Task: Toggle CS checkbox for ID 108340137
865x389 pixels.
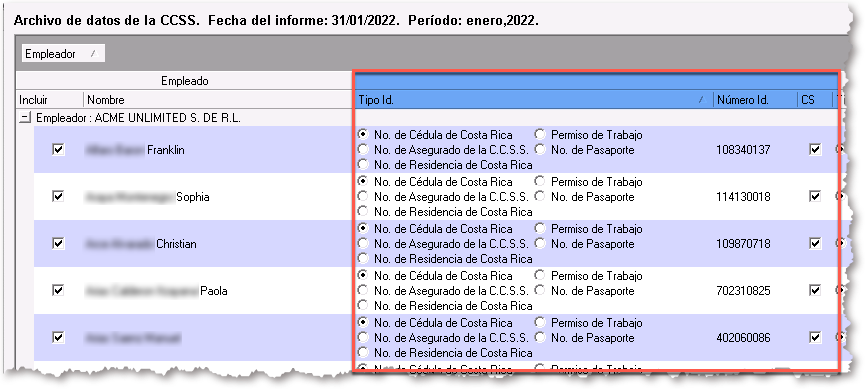Action: click(815, 149)
